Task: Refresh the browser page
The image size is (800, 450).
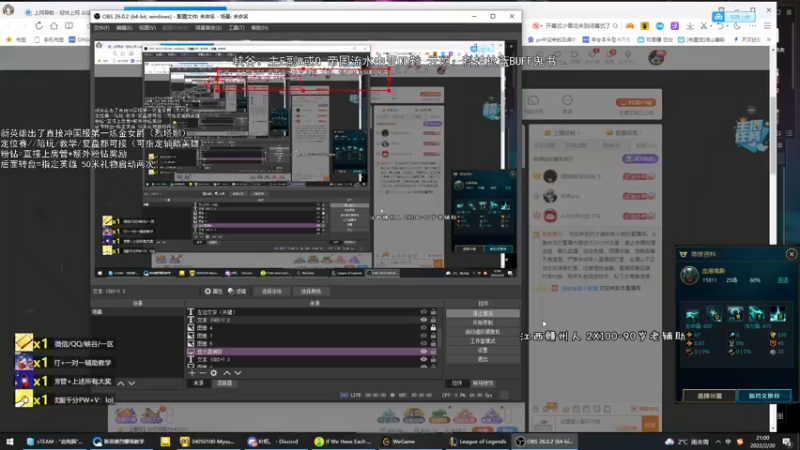Action: (39, 26)
